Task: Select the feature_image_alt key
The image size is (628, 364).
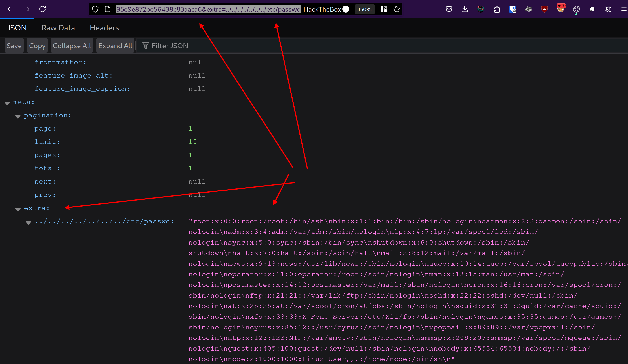Action: (74, 76)
